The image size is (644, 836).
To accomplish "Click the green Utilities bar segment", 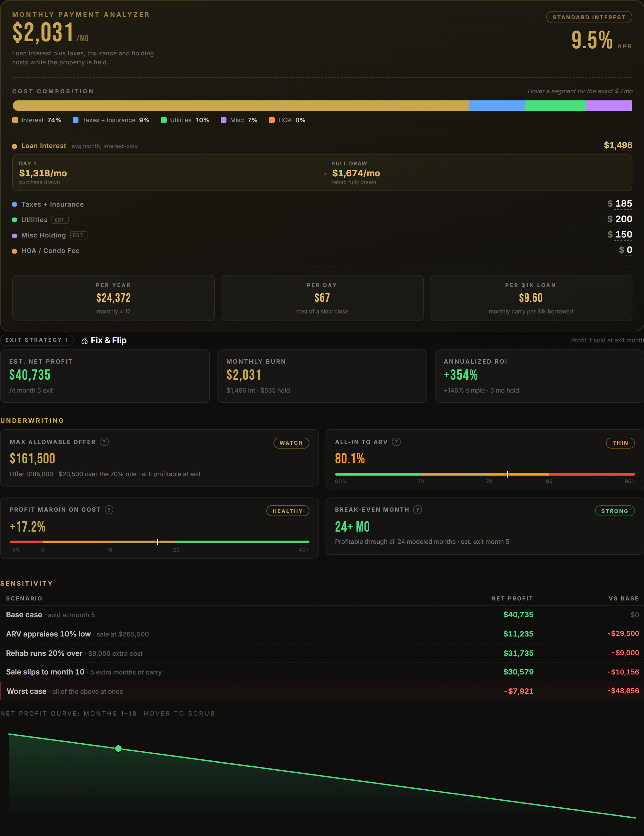I will pos(555,106).
